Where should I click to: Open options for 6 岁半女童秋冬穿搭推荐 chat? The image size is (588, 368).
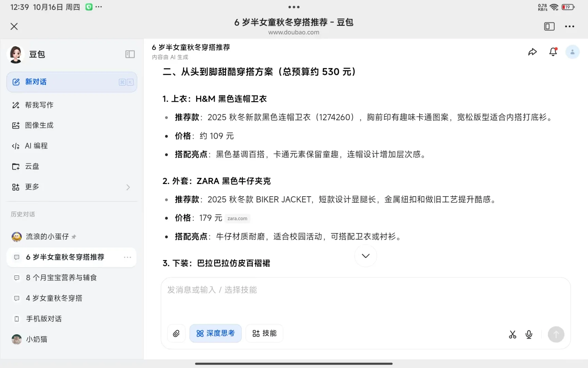pos(128,257)
